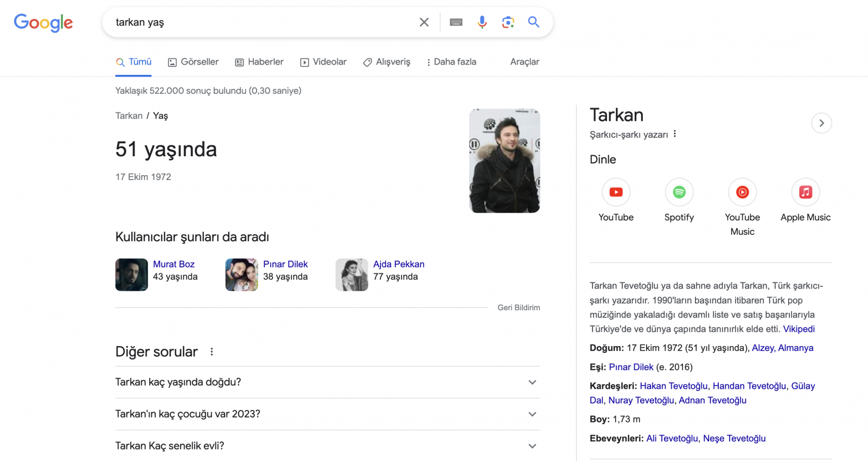Expand 'Tarkan Kaç senelik evli?' question
Viewport: 868px width, 461px height.
click(x=328, y=446)
